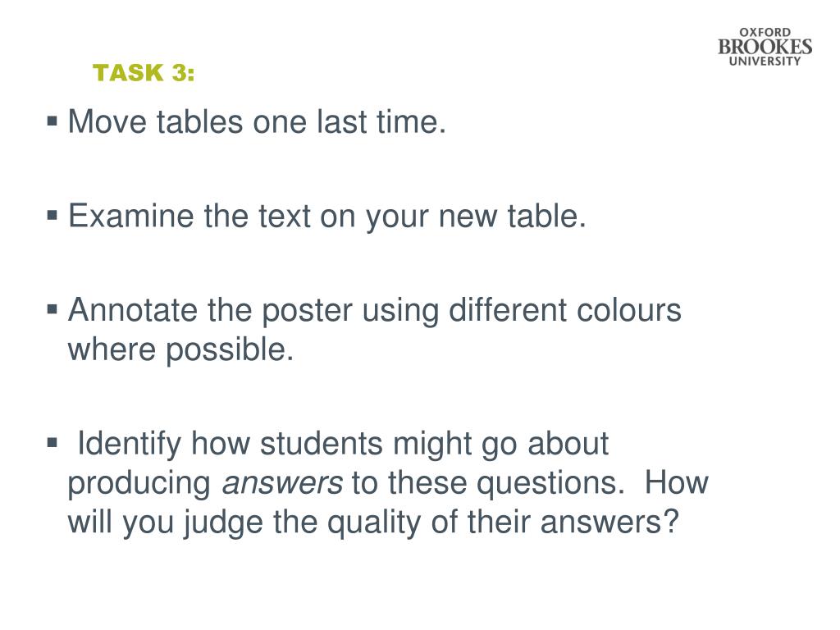840x630 pixels.
Task: Select the line Examine the text on your new table
Action: click(x=326, y=217)
